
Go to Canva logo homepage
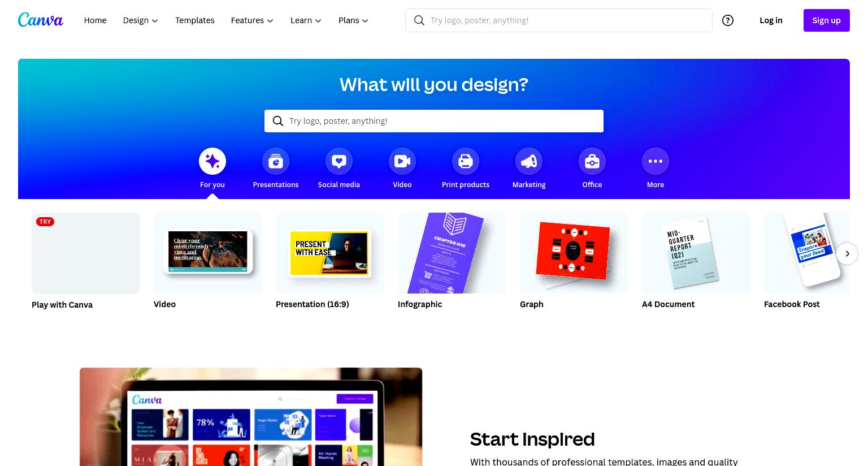click(x=41, y=20)
